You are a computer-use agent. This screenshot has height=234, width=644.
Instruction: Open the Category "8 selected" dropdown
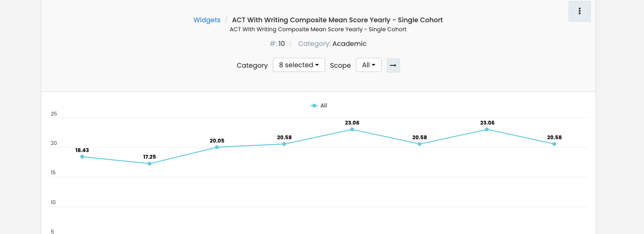click(x=299, y=65)
